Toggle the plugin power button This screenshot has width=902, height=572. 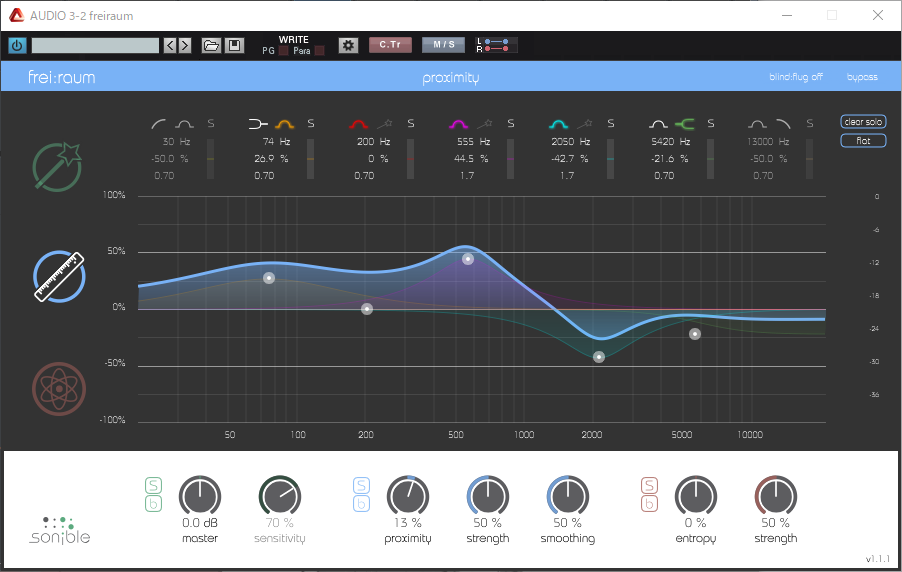[17, 45]
